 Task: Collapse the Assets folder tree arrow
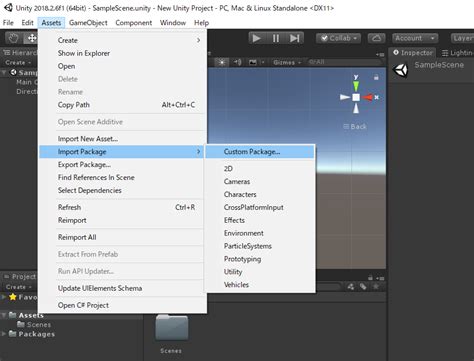tap(4, 315)
